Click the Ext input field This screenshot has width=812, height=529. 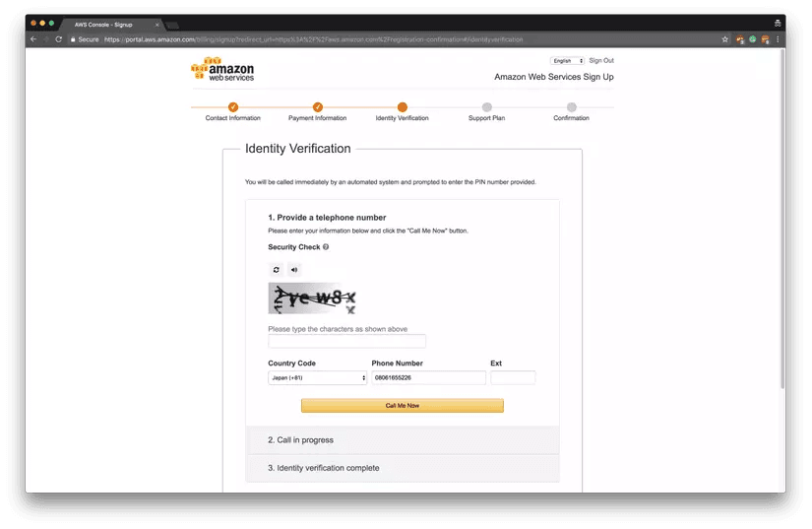[513, 377]
